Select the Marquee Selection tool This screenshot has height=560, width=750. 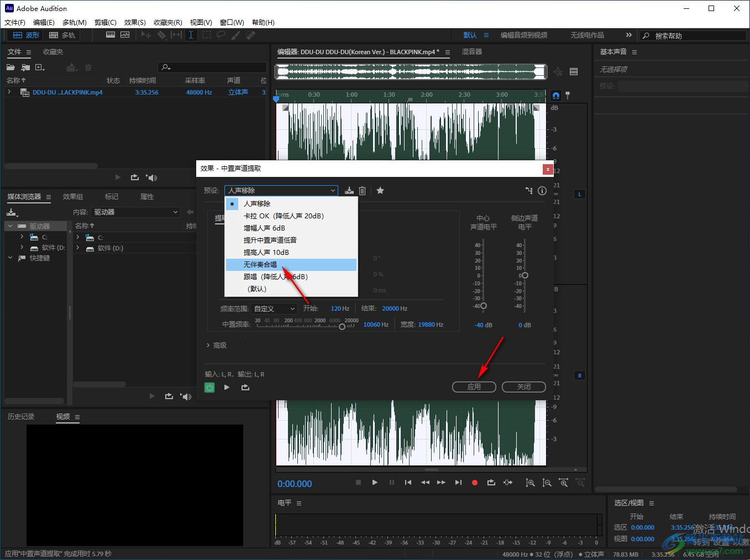pos(206,35)
